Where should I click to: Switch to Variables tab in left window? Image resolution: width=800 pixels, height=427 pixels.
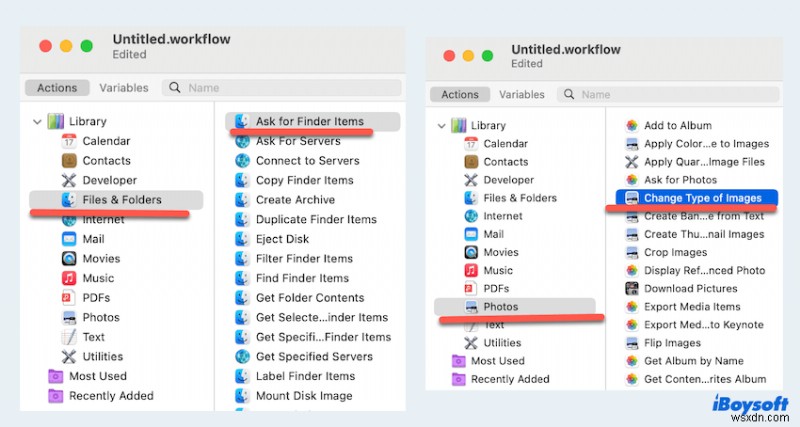[124, 88]
